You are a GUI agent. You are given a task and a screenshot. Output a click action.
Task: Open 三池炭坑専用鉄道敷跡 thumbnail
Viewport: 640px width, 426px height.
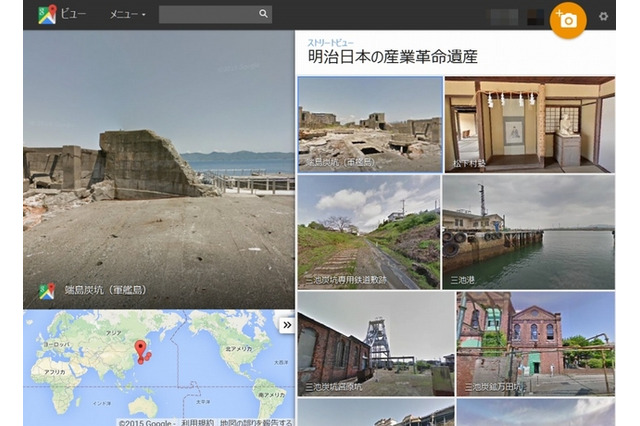click(x=369, y=232)
